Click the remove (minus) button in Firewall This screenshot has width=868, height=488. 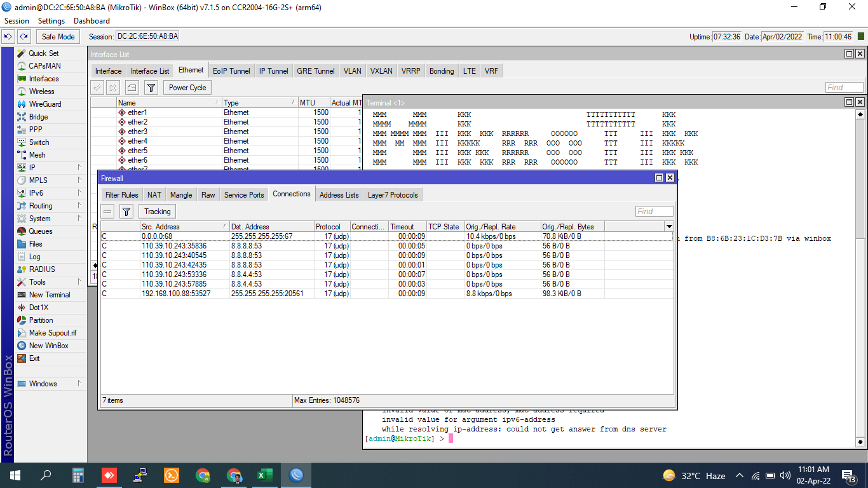(x=108, y=212)
